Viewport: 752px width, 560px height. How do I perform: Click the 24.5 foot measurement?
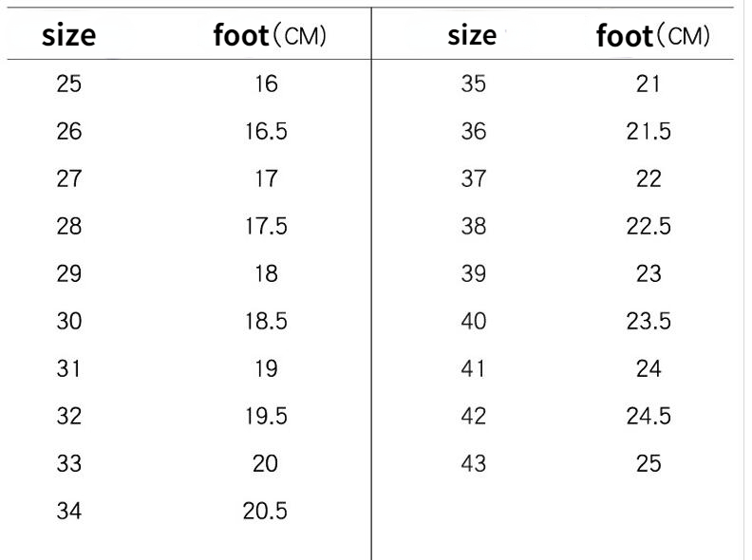tap(649, 416)
